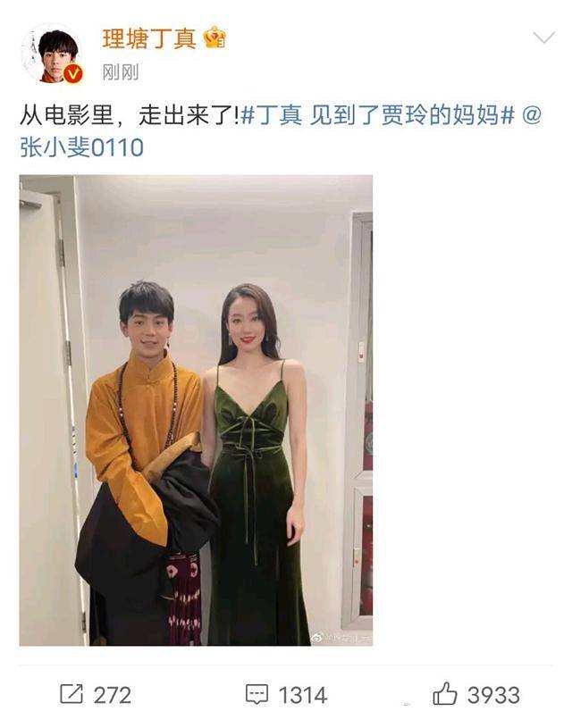Click the orange verified V badge
The width and height of the screenshot is (572, 728).
coord(73,74)
